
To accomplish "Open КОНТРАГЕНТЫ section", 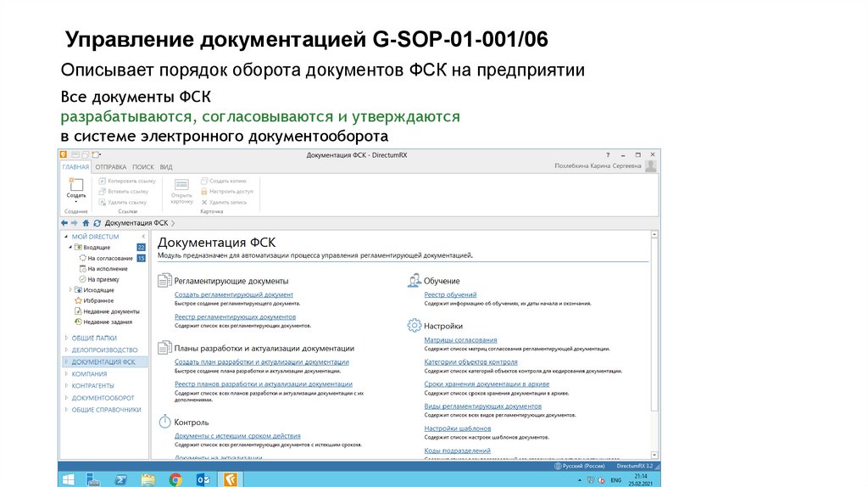I will pos(92,385).
